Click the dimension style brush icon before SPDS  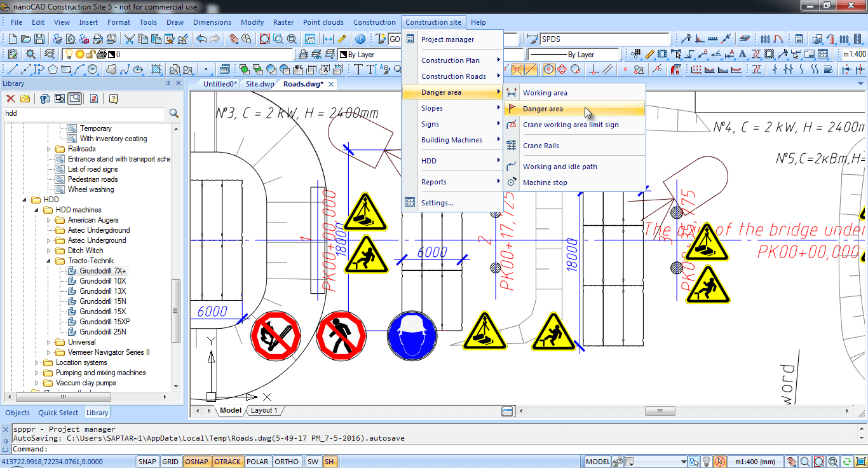point(532,39)
